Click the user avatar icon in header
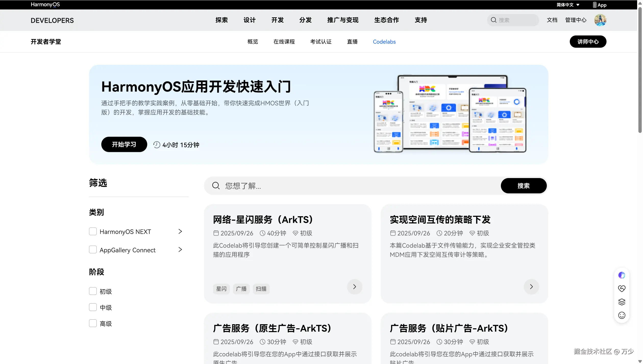The width and height of the screenshot is (643, 364). tap(600, 20)
